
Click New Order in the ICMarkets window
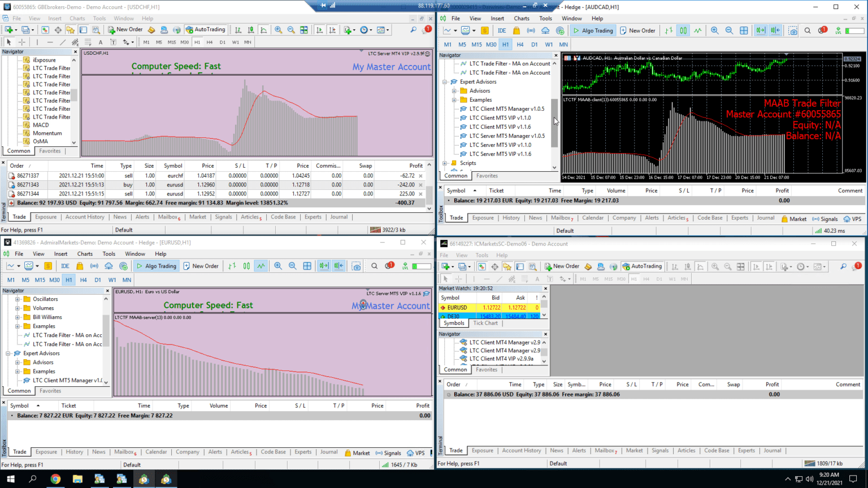(562, 266)
